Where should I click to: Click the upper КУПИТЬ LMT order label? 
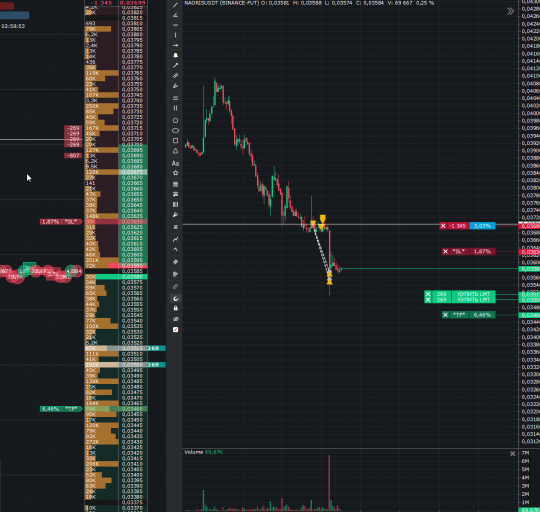point(474,294)
